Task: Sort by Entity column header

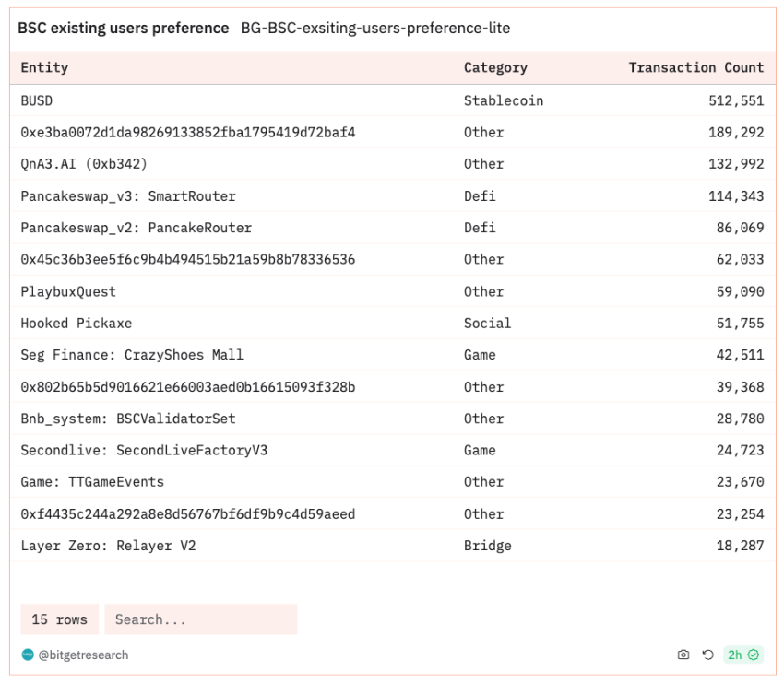Action: [x=44, y=67]
